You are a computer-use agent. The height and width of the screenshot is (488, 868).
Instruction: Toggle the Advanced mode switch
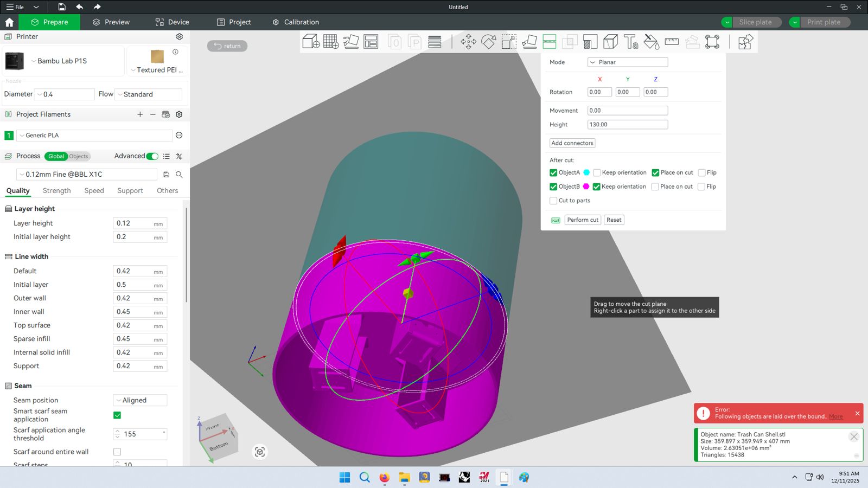tap(152, 156)
